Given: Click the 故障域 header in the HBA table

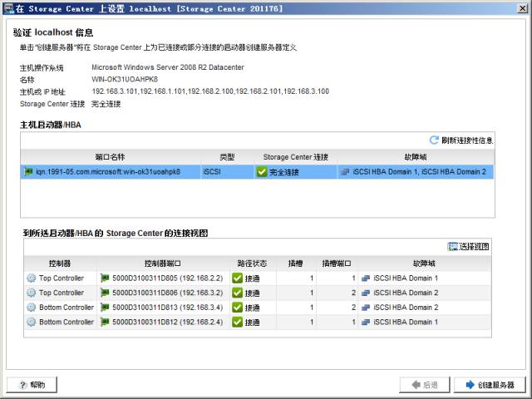Looking at the screenshot, I should (x=415, y=156).
